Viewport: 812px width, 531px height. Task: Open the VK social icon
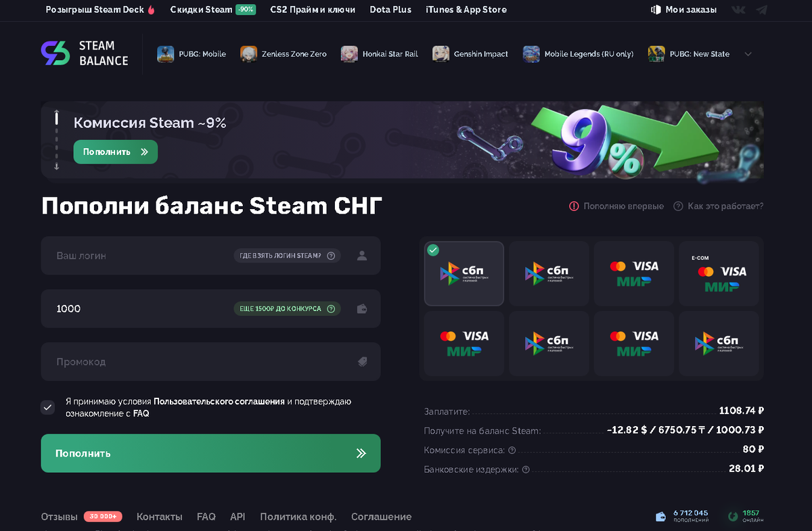(739, 10)
